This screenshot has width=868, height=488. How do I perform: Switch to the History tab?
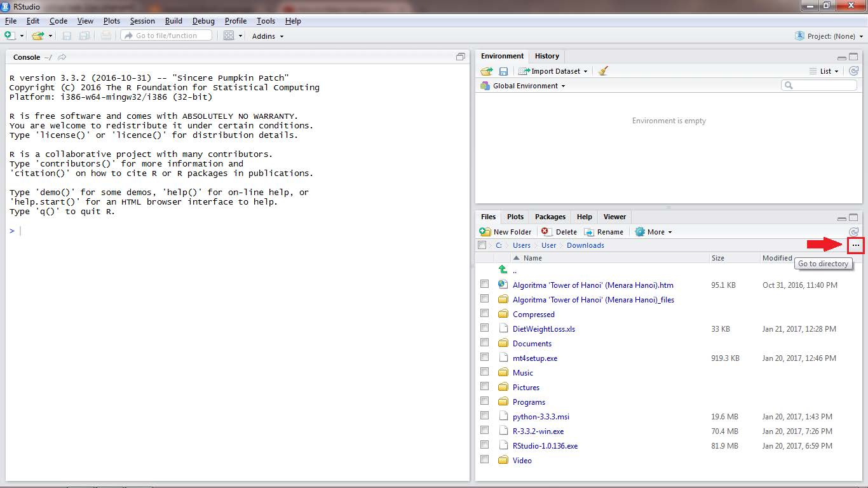pos(547,56)
